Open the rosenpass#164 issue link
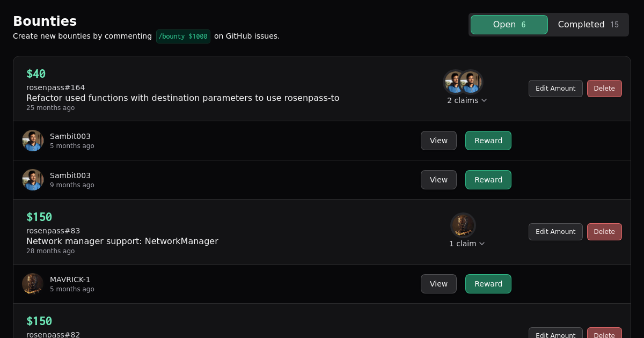 coord(55,87)
